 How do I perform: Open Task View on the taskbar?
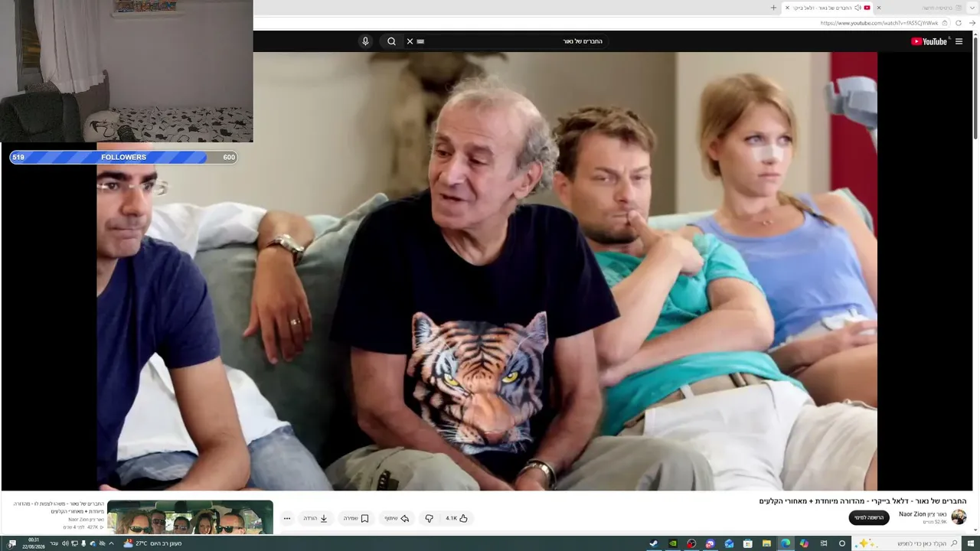pyautogui.click(x=823, y=543)
